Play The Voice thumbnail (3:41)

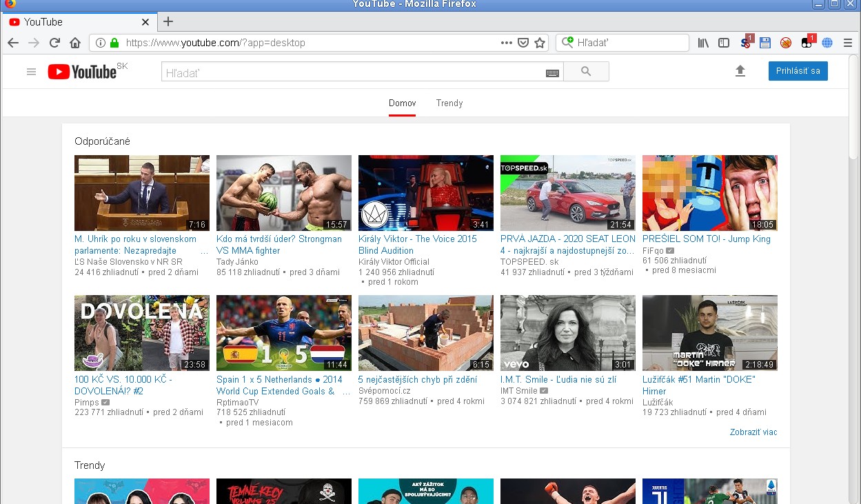(x=426, y=193)
